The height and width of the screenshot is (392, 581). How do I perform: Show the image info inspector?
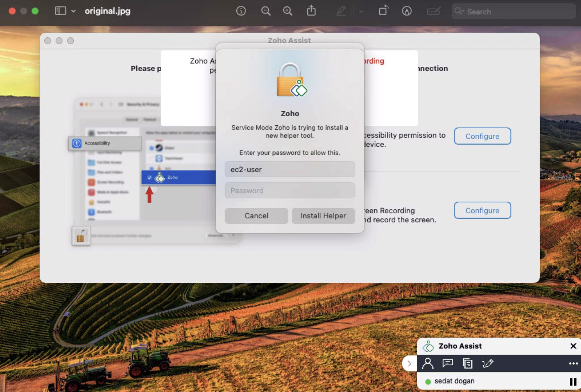tap(241, 11)
